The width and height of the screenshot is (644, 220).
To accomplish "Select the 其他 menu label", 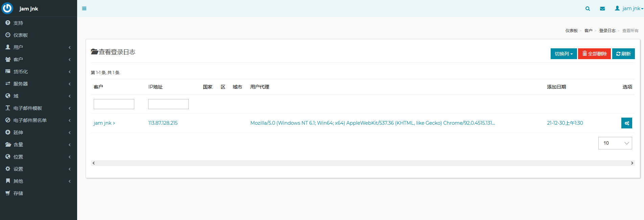I will 18,181.
